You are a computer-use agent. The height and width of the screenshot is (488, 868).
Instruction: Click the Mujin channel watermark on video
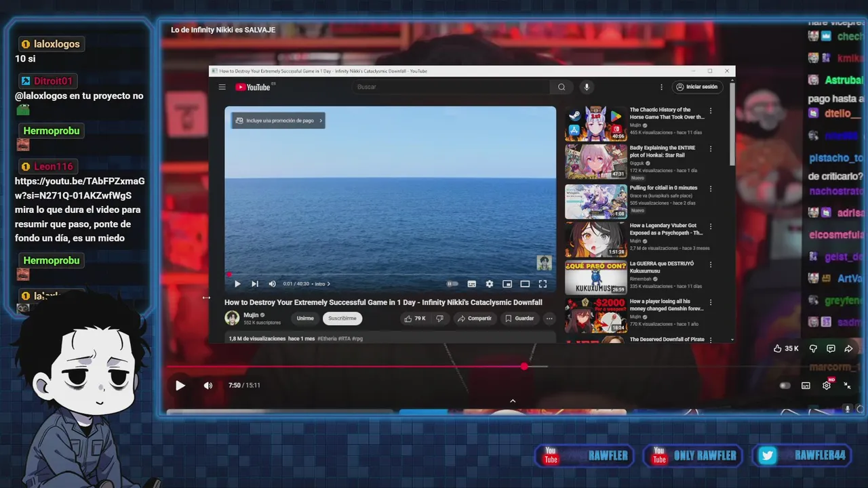tap(544, 262)
